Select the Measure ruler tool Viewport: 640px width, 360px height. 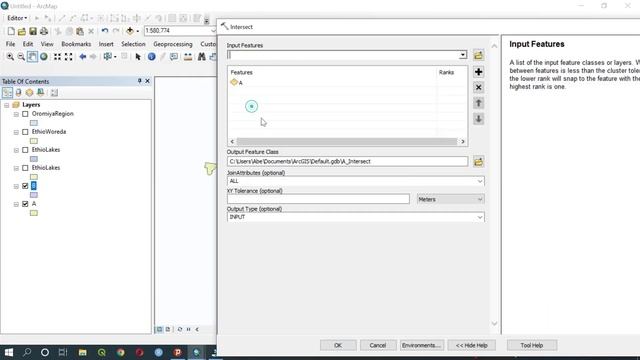188,57
